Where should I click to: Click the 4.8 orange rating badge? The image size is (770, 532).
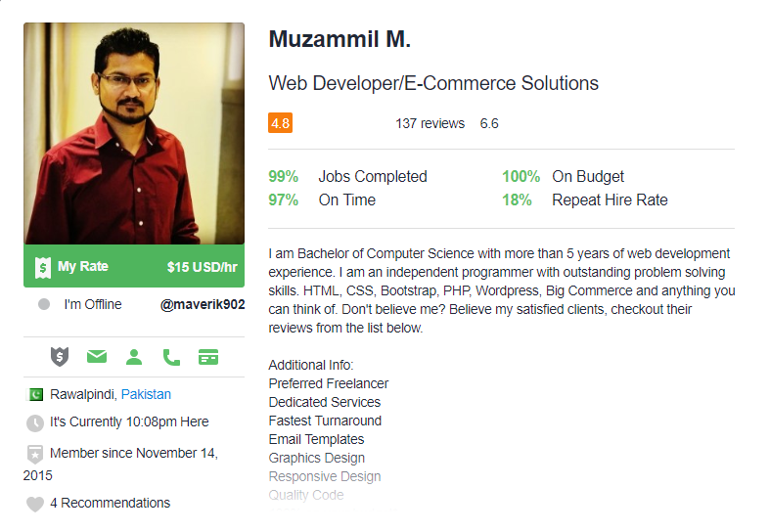[281, 123]
